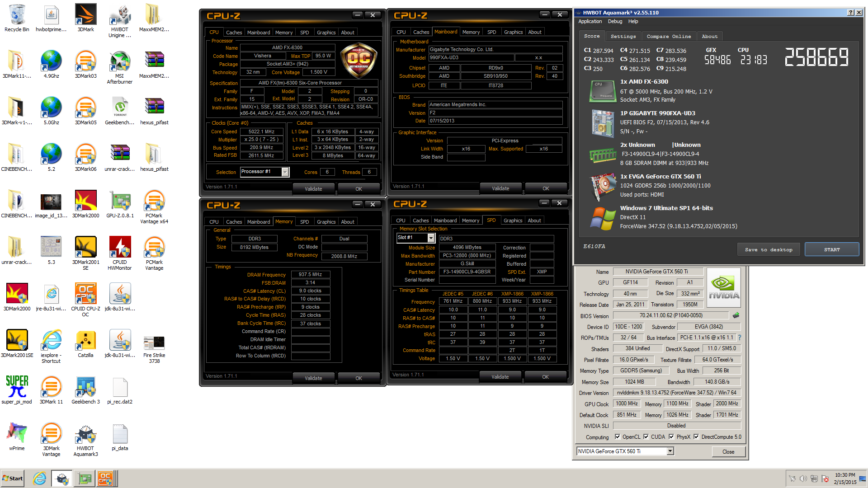This screenshot has height=488, width=868.
Task: Open the MSI Afterburner desktop icon
Action: pos(120,67)
